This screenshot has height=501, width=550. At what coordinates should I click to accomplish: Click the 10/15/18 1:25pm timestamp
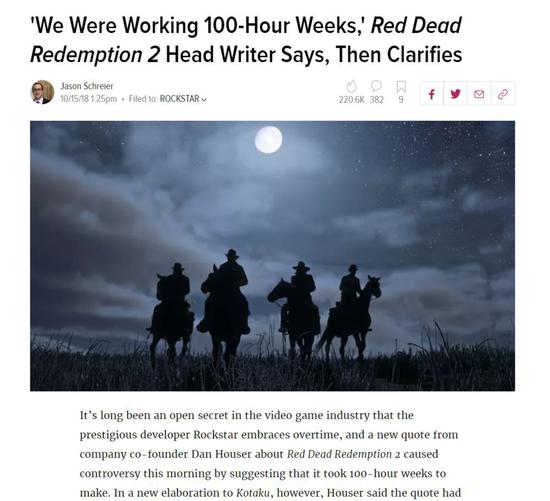88,99
